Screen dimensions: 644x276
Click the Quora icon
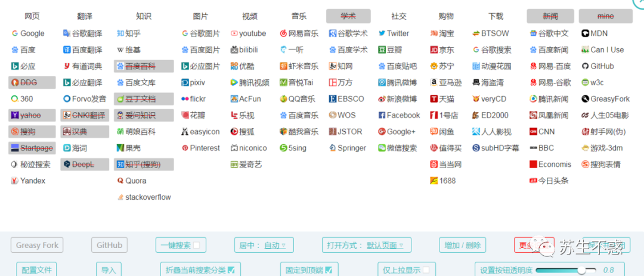tap(120, 181)
